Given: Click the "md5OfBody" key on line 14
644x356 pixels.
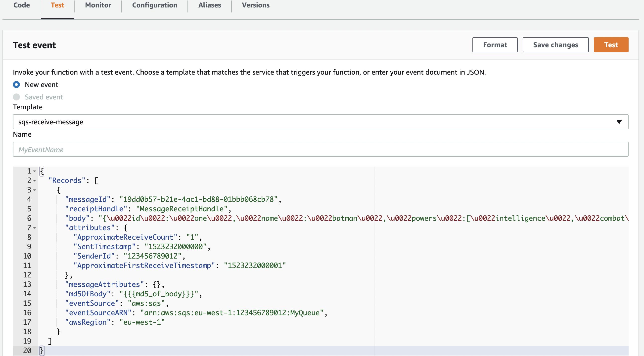Looking at the screenshot, I should pos(88,294).
